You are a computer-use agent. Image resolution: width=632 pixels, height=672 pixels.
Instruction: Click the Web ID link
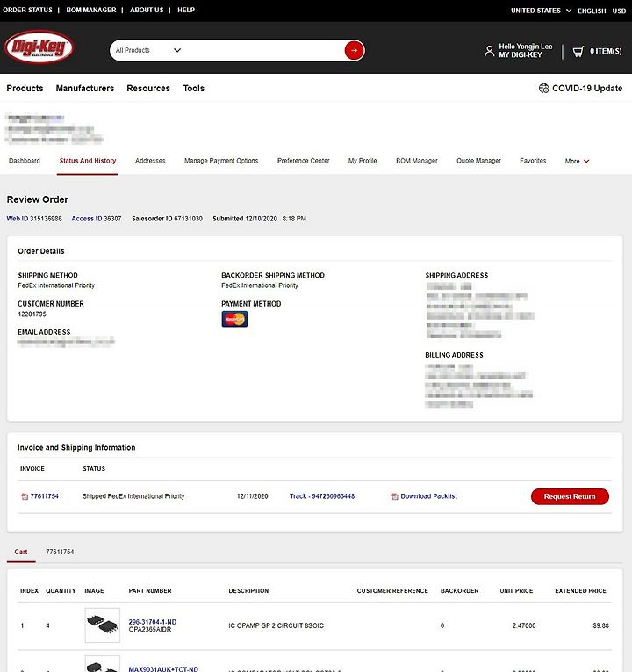[18, 219]
